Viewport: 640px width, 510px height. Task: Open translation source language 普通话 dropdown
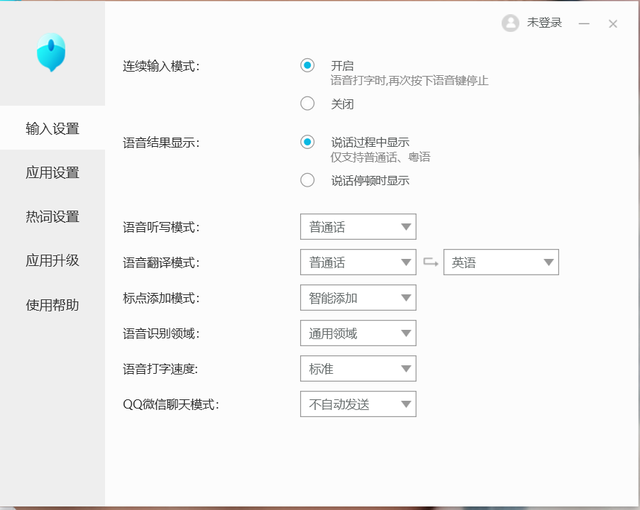point(358,262)
